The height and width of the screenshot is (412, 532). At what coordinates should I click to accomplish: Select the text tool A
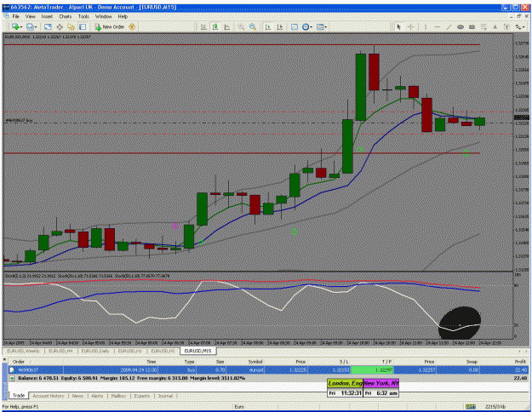(x=495, y=26)
